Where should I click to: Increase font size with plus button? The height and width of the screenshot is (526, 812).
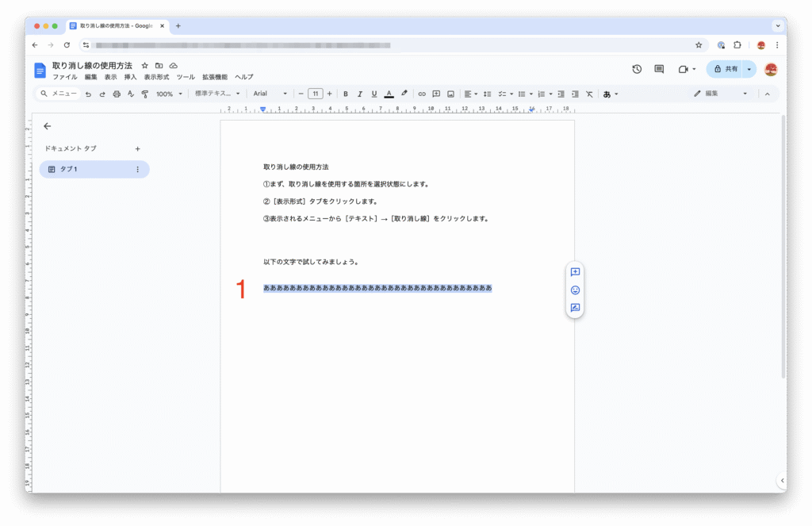tap(329, 94)
